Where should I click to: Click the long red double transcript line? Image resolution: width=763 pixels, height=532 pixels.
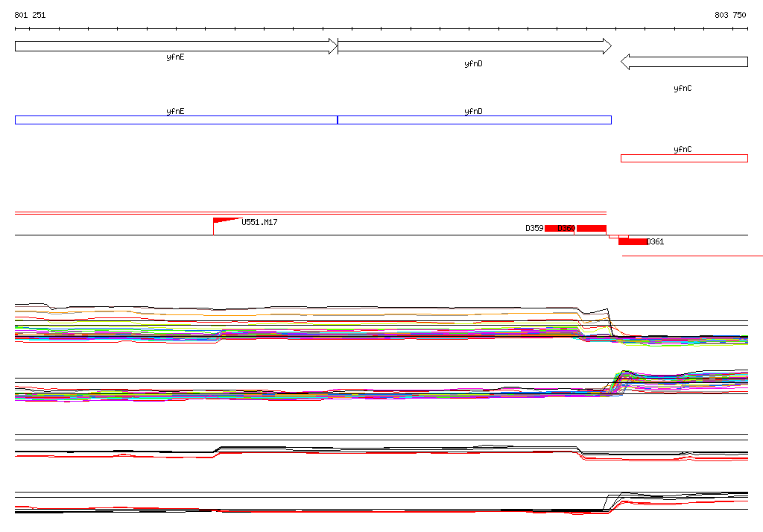coord(311,212)
